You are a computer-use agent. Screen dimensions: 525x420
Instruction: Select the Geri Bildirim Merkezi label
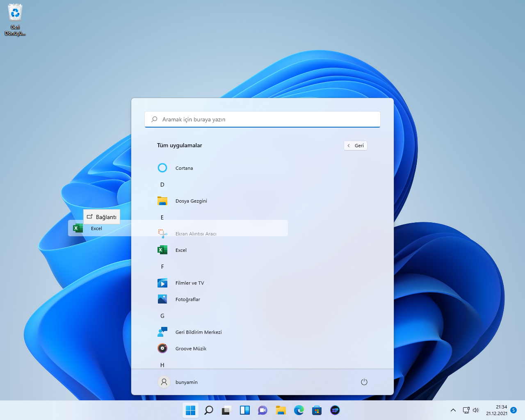pos(199,332)
